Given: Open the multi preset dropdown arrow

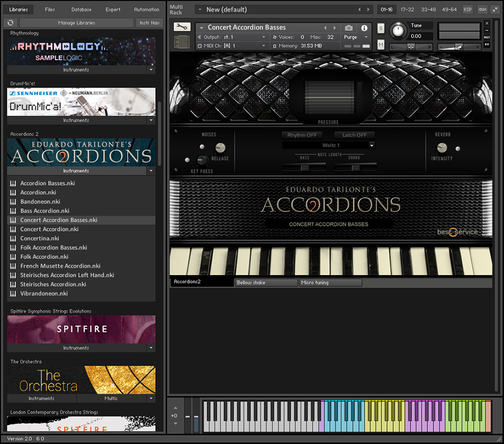Looking at the screenshot, I should (200, 10).
